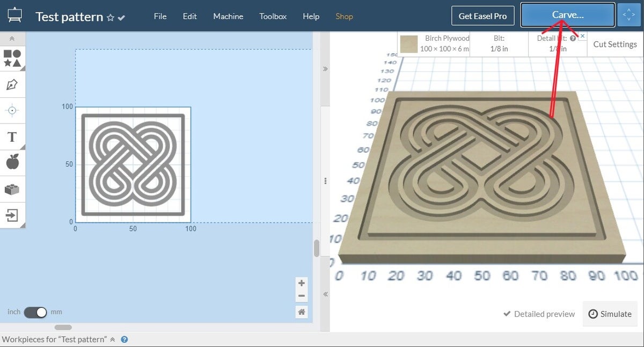The width and height of the screenshot is (644, 347).
Task: Open the Drill point tool
Action: pos(12,111)
